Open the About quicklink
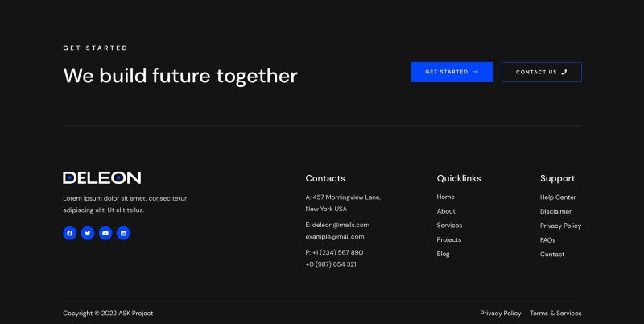This screenshot has height=324, width=644. (446, 211)
